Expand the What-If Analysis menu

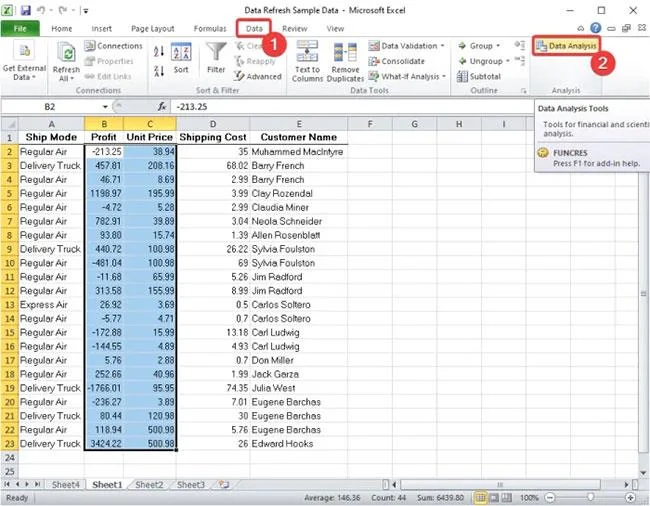444,76
